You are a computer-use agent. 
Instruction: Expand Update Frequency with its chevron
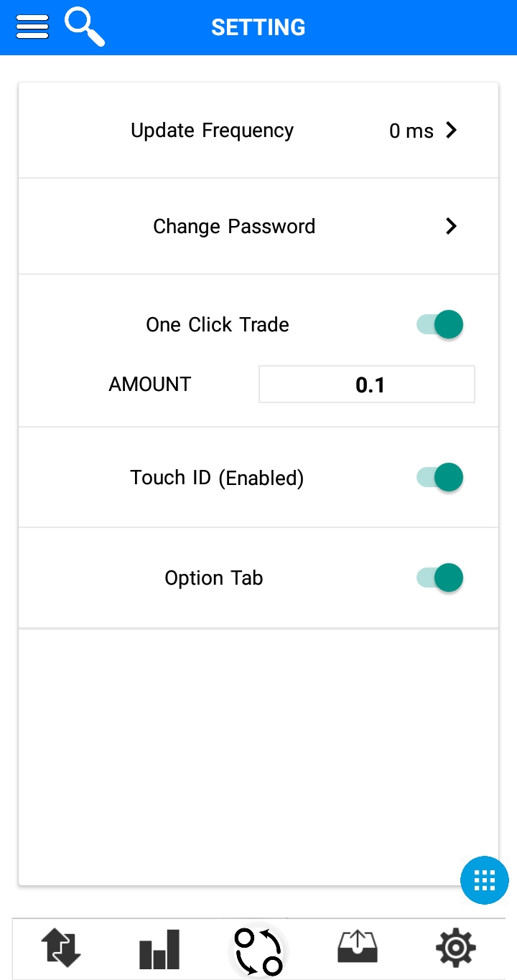point(451,130)
